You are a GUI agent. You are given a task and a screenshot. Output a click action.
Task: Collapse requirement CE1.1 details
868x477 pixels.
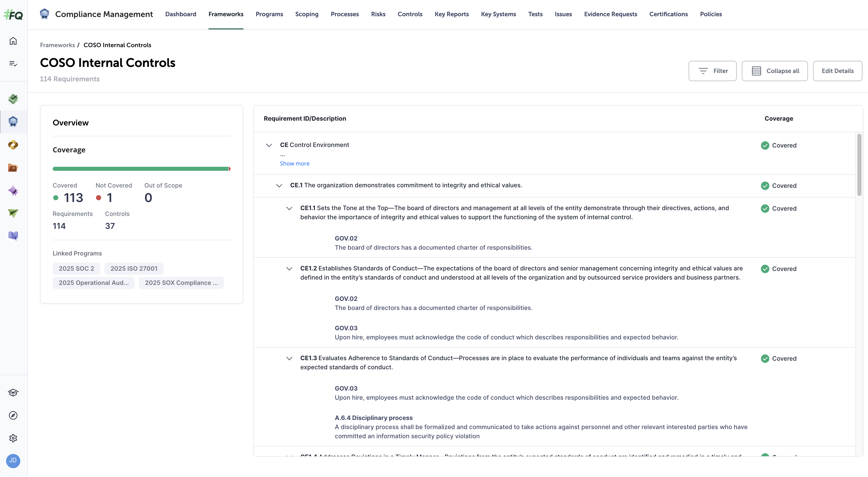tap(289, 208)
